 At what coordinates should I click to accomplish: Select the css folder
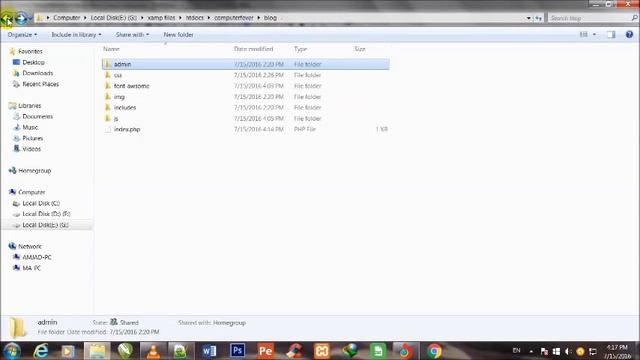(246, 75)
